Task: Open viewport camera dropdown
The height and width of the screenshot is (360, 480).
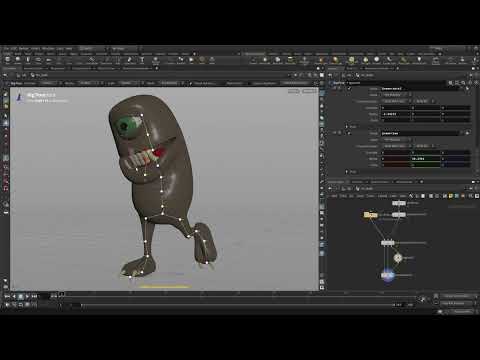Action: point(309,91)
